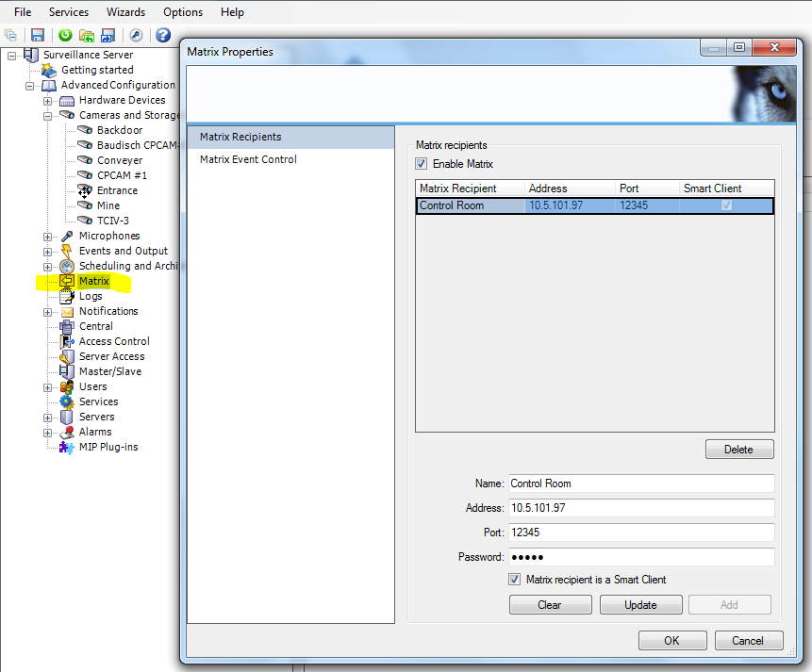The image size is (812, 672).
Task: Click the key icon in toolbar
Action: [x=136, y=36]
